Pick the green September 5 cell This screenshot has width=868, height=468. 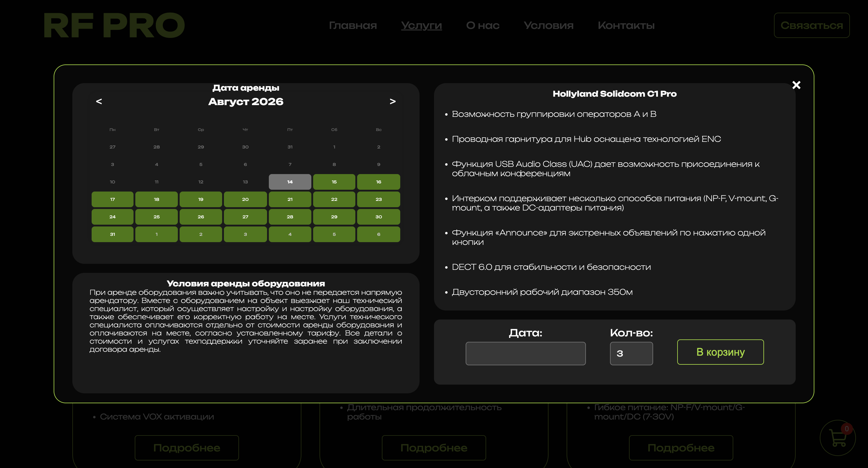[334, 234]
